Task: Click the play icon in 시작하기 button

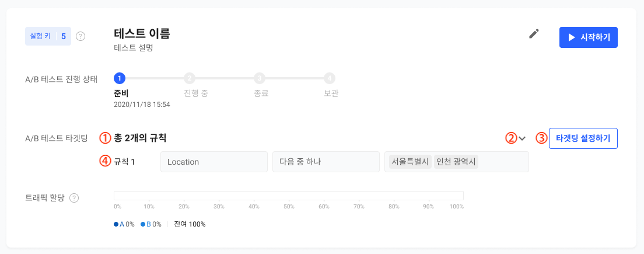Action: [571, 37]
